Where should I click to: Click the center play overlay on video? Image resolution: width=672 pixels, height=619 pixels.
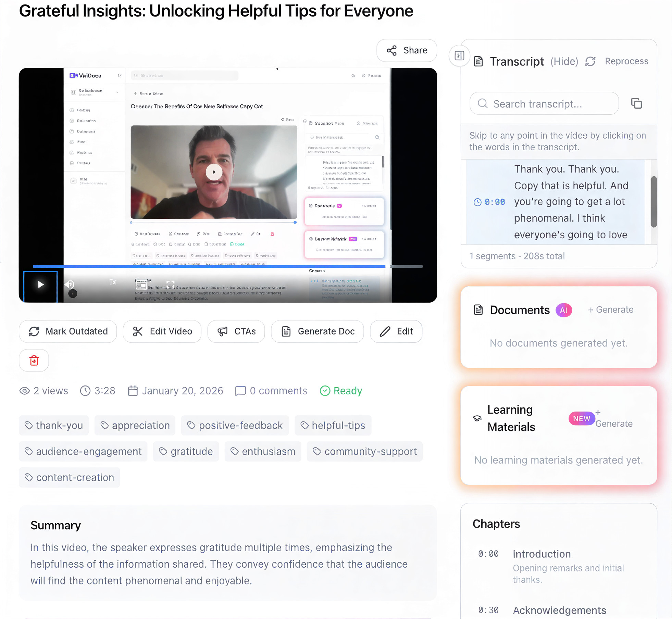point(214,172)
